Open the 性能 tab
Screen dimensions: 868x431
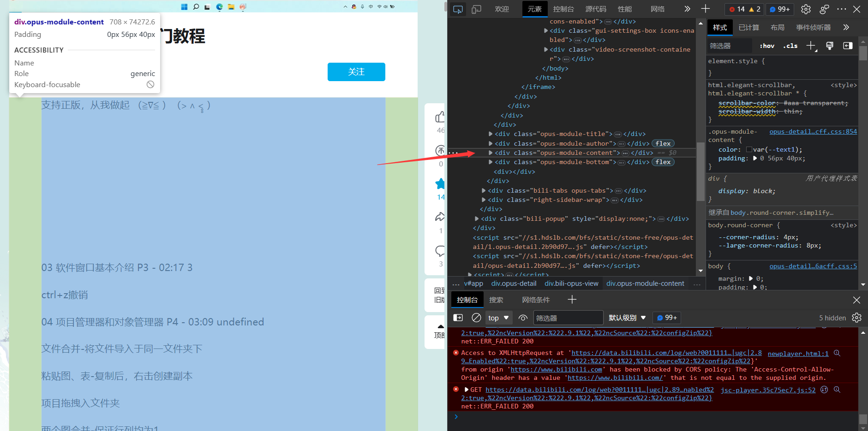coord(625,9)
